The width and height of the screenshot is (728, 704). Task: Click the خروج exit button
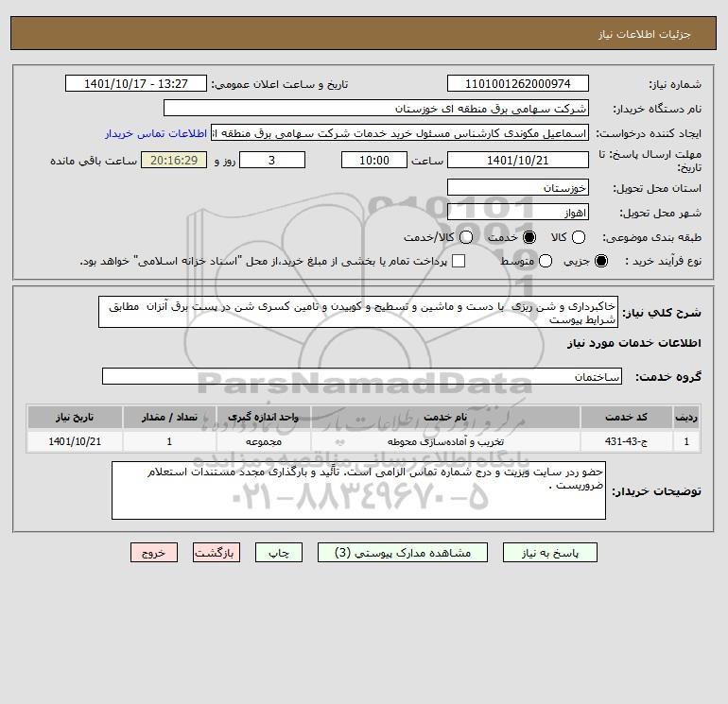click(154, 553)
